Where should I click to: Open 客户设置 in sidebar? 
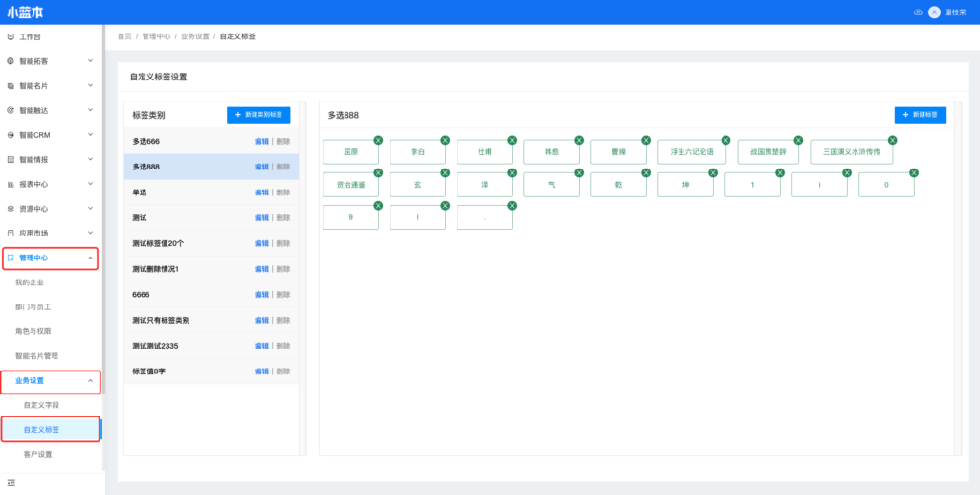37,454
